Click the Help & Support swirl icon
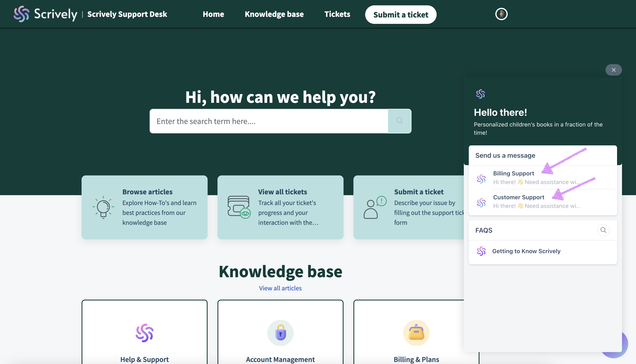Screen dimensions: 636x364 click(144, 333)
